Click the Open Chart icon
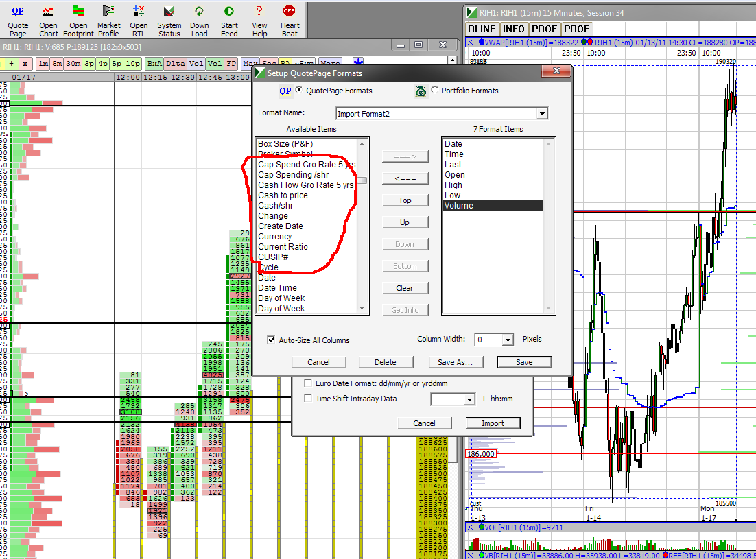The height and width of the screenshot is (559, 756). tap(48, 12)
